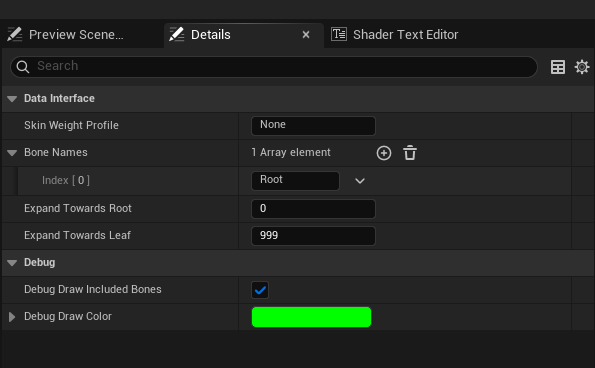Click the Preview Scene pencil icon
This screenshot has height=368, width=595.
point(14,34)
